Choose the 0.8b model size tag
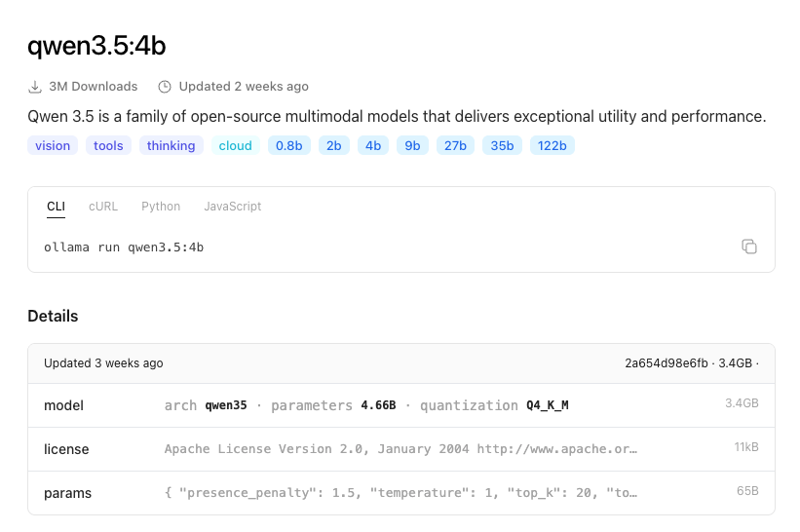 (x=289, y=146)
